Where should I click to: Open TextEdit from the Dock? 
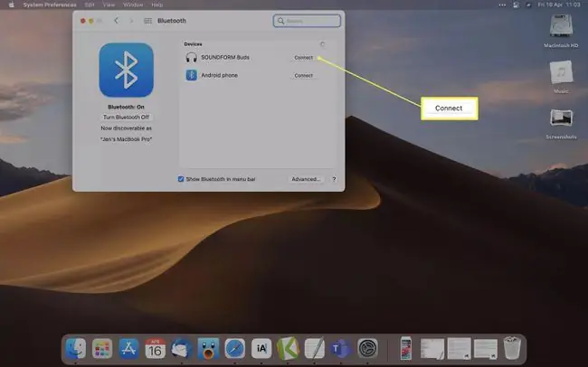314,349
